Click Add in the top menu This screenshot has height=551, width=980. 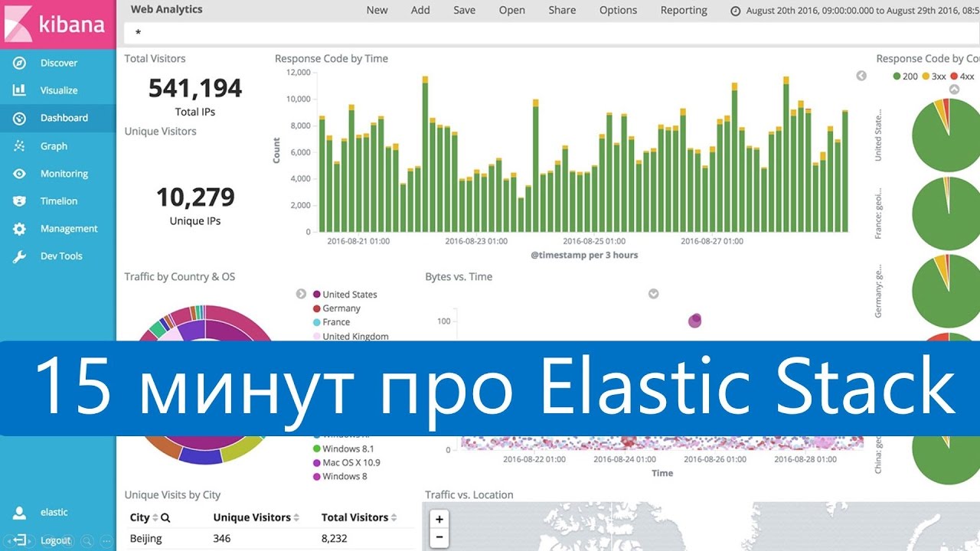(420, 10)
